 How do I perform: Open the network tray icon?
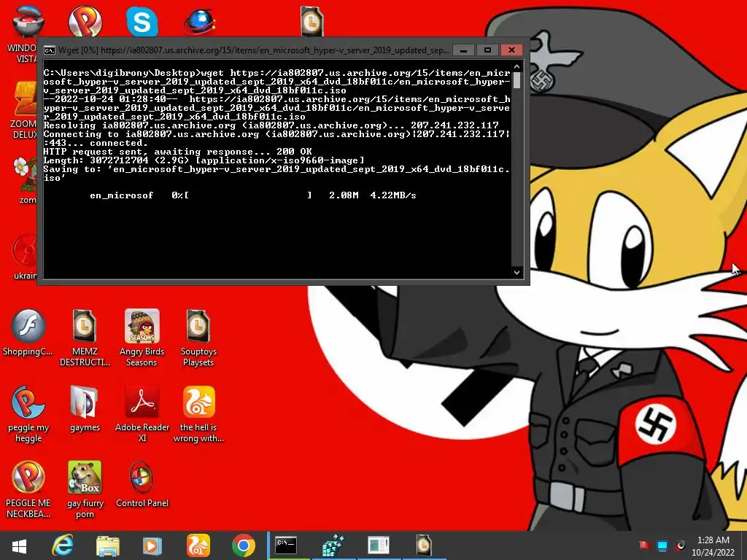point(662,545)
